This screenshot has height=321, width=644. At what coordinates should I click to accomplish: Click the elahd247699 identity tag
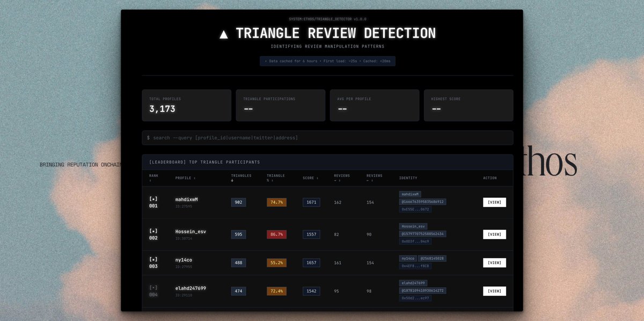coord(413,282)
